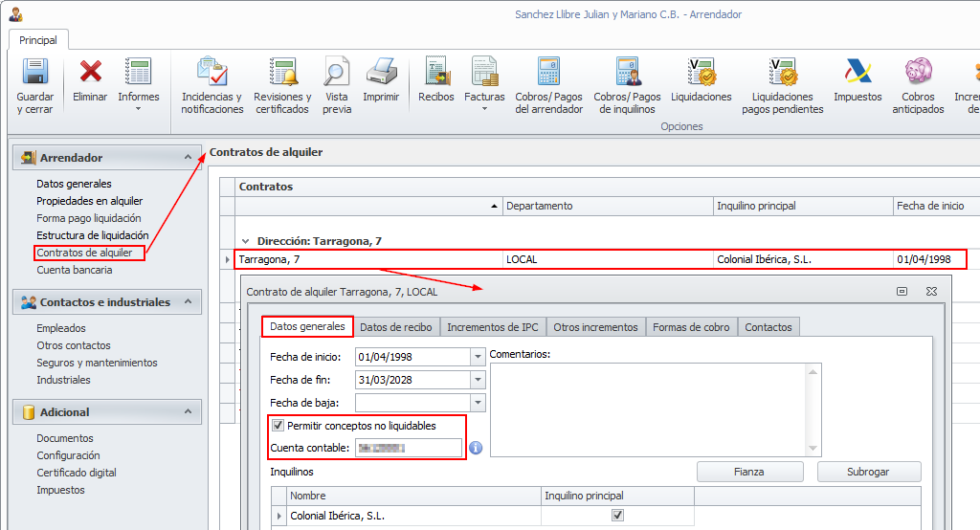The image size is (980, 530).
Task: Sort by the Departamento column header
Action: point(608,206)
